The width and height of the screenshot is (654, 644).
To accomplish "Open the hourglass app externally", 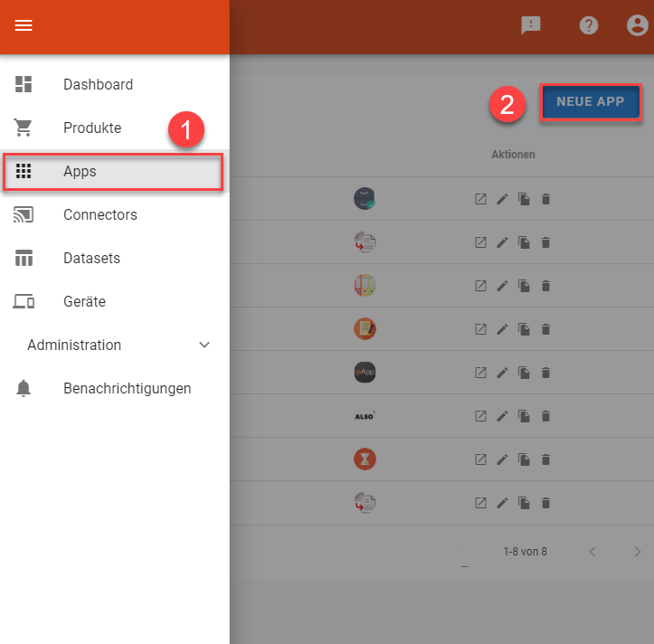I will coord(480,459).
